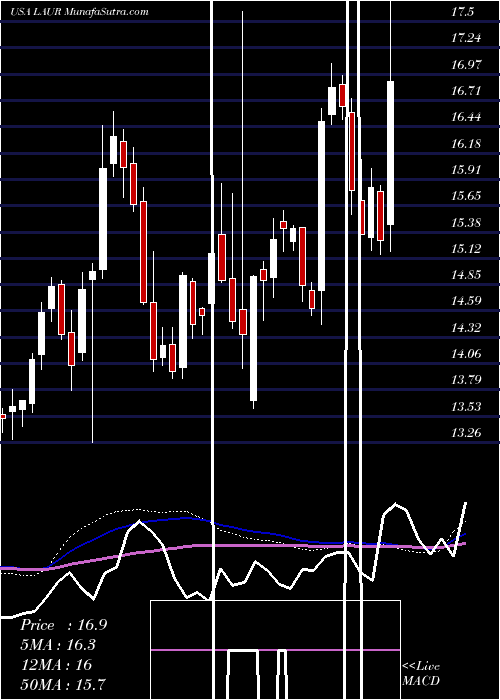
Task: Select the 14.32 price axis label
Action: [466, 328]
